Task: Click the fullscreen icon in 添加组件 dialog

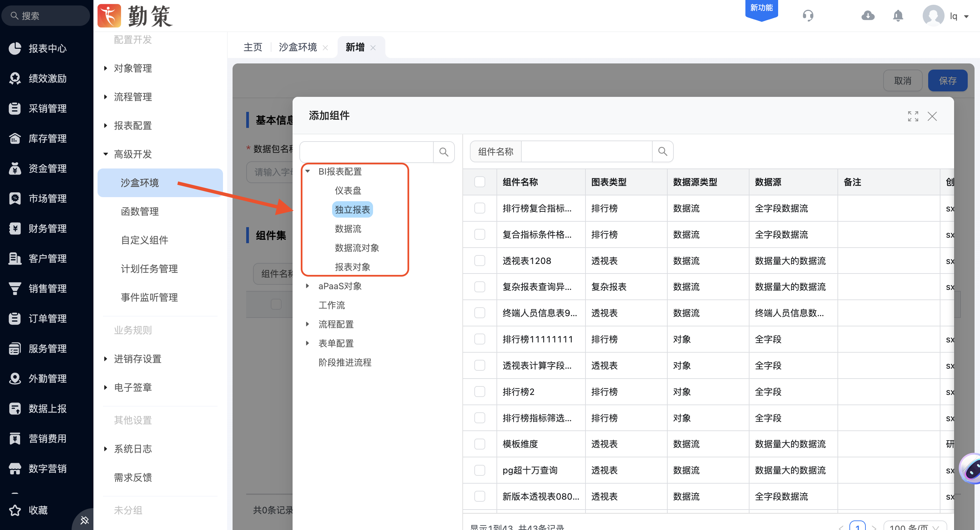Action: [913, 116]
